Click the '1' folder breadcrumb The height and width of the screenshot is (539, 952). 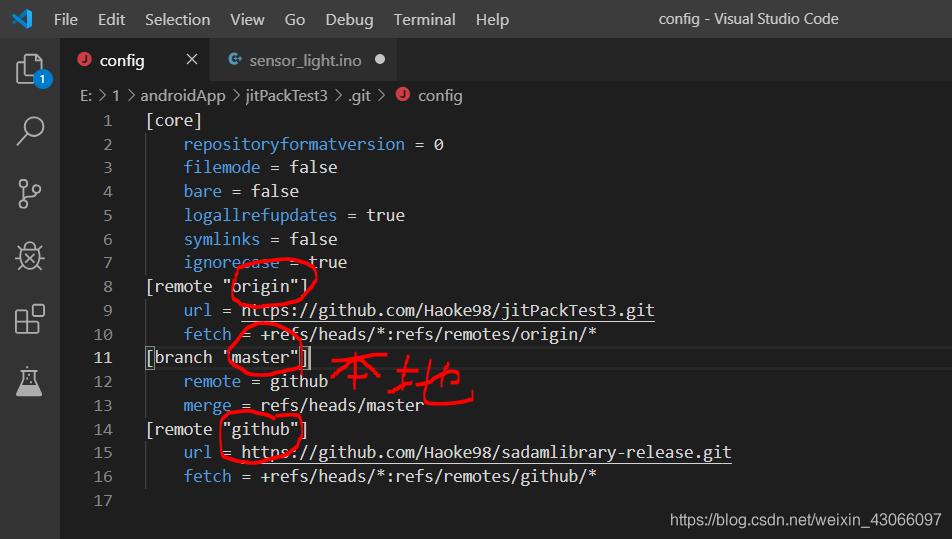(x=115, y=96)
